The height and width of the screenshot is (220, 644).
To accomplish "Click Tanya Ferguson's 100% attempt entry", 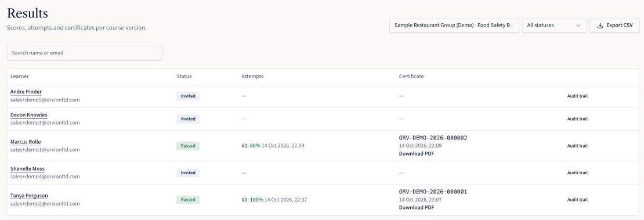I will coord(274,200).
